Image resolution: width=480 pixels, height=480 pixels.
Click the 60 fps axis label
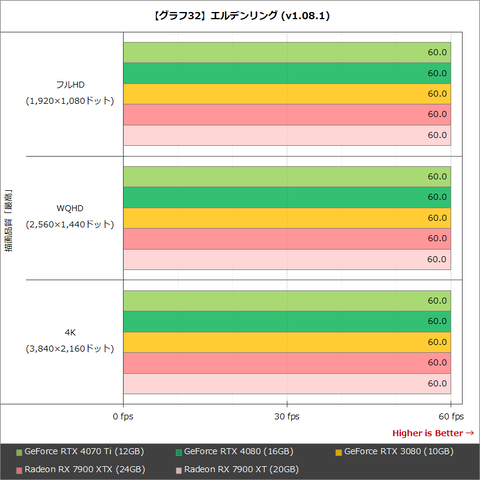[451, 416]
